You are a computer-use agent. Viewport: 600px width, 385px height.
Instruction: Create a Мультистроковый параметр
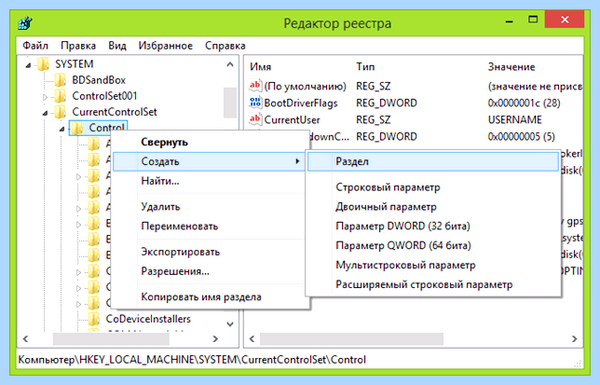(x=433, y=265)
